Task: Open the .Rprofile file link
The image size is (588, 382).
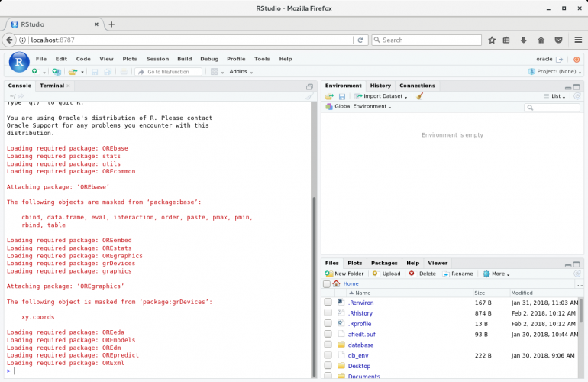Action: point(360,324)
